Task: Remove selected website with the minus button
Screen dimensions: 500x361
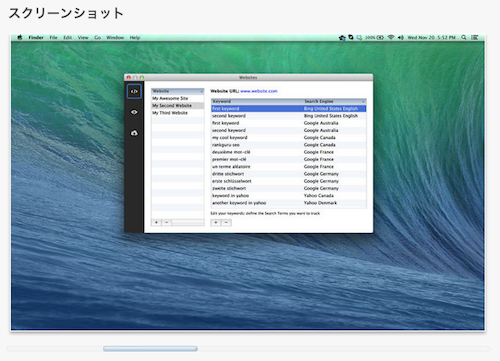Action: pos(166,222)
